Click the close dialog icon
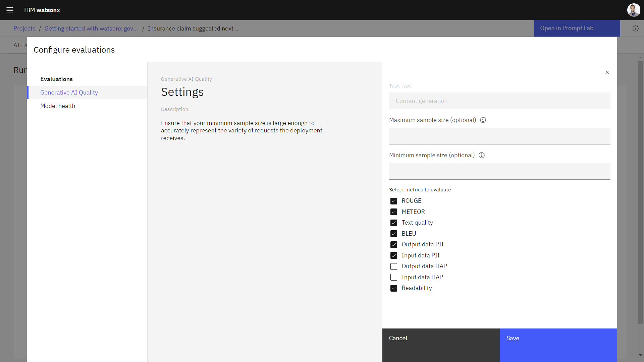The image size is (644, 362). [x=607, y=72]
